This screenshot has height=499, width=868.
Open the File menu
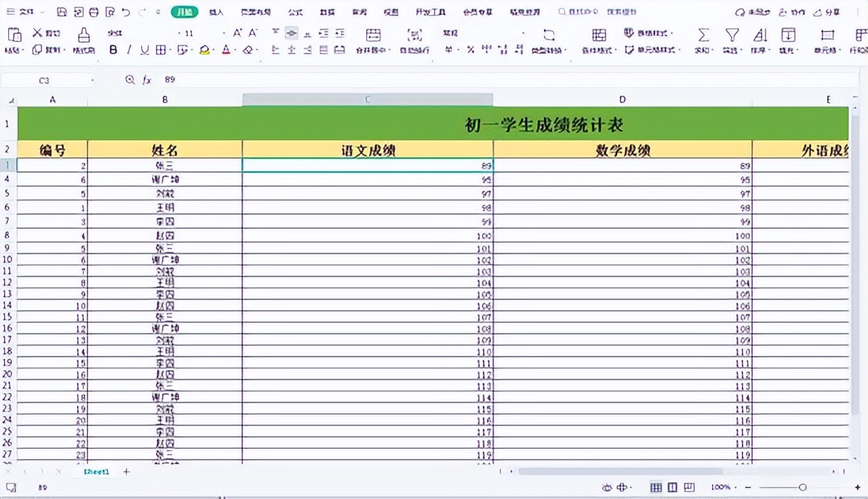coord(26,12)
